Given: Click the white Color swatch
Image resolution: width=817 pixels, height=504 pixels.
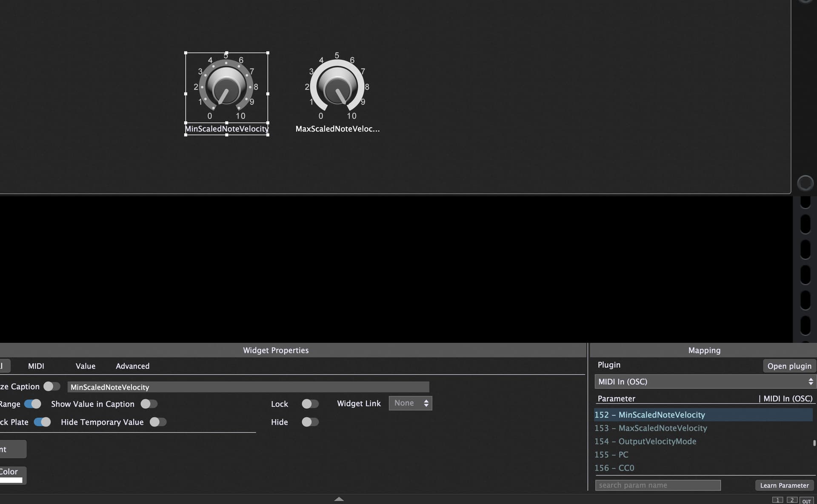Looking at the screenshot, I should tap(11, 480).
